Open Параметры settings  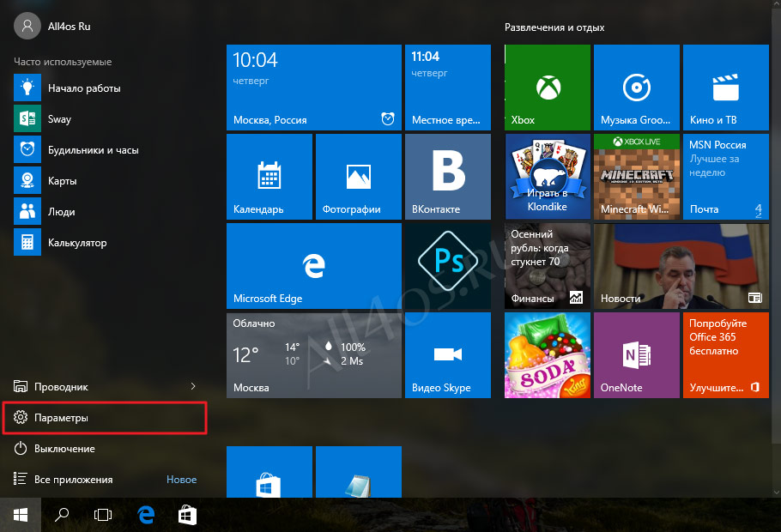point(105,417)
